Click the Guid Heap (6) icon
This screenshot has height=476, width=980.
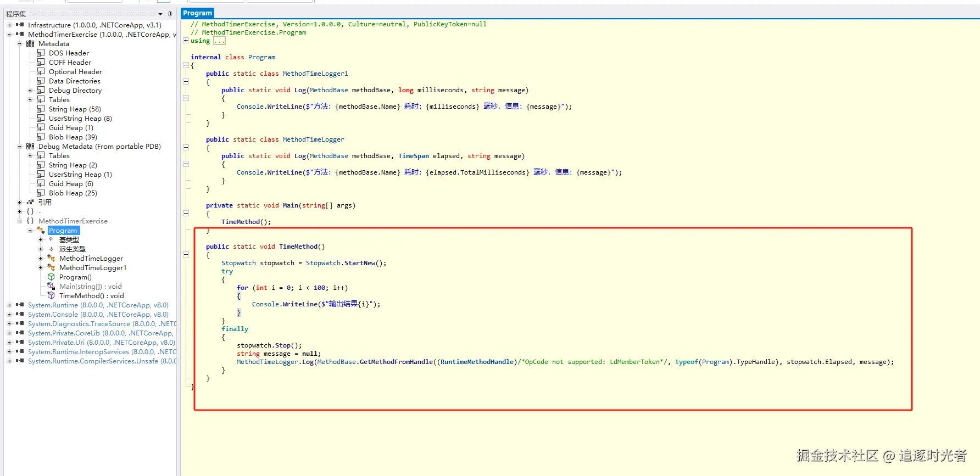point(41,183)
